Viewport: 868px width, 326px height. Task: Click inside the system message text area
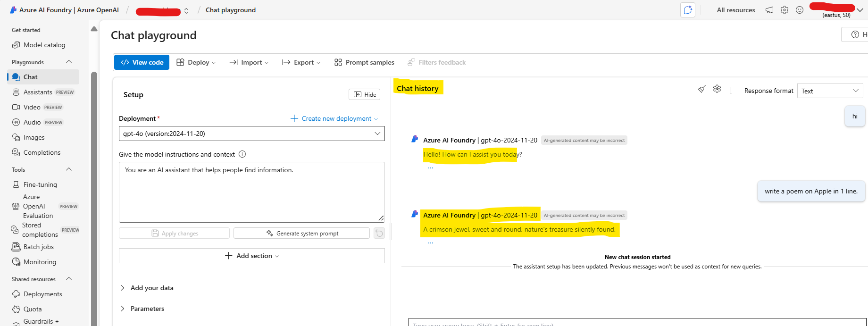point(251,192)
